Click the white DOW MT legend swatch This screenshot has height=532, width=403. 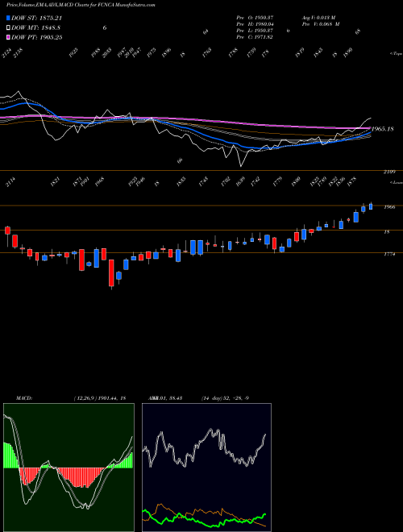(x=8, y=28)
